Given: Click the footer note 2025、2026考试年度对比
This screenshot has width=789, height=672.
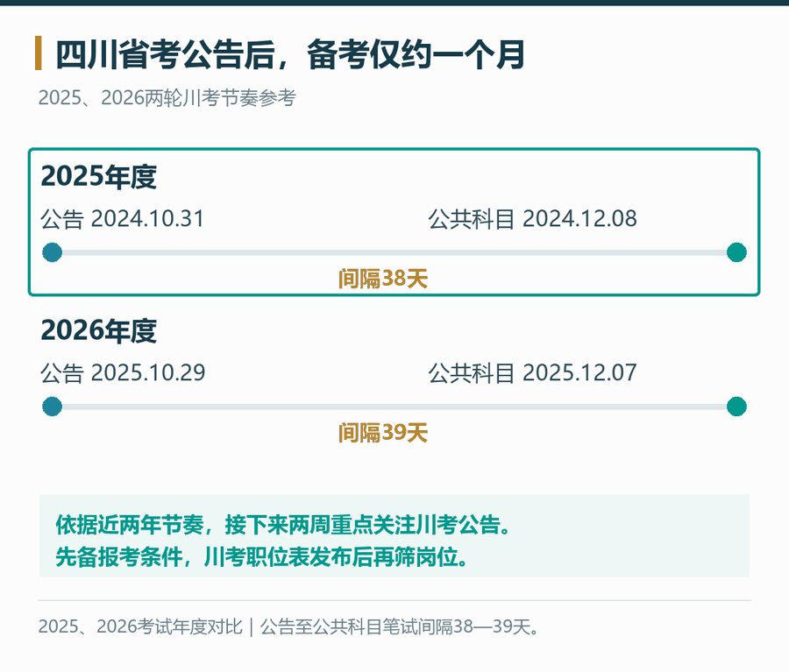Looking at the screenshot, I should (x=140, y=626).
